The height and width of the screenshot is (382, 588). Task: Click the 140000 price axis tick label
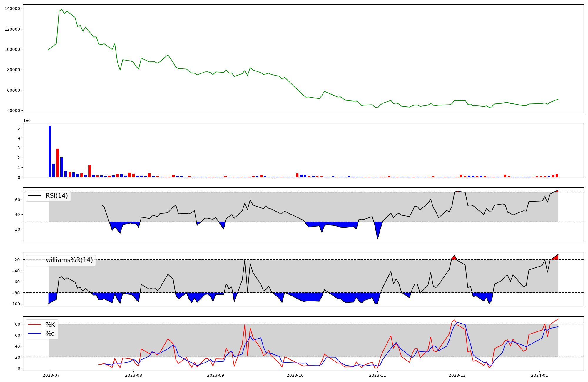pyautogui.click(x=12, y=9)
